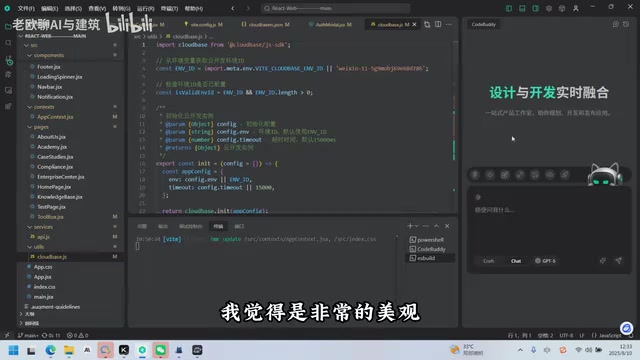This screenshot has width=640, height=360.
Task: Click the UTF-8 encoding in the status bar
Action: tap(566, 336)
